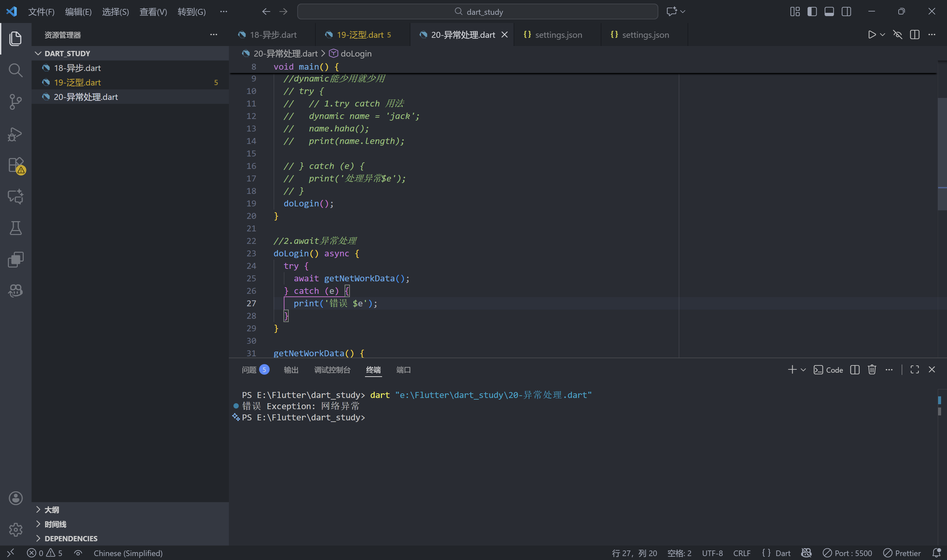Click the Port: 5500 status bar button
The width and height of the screenshot is (947, 560).
coord(847,553)
